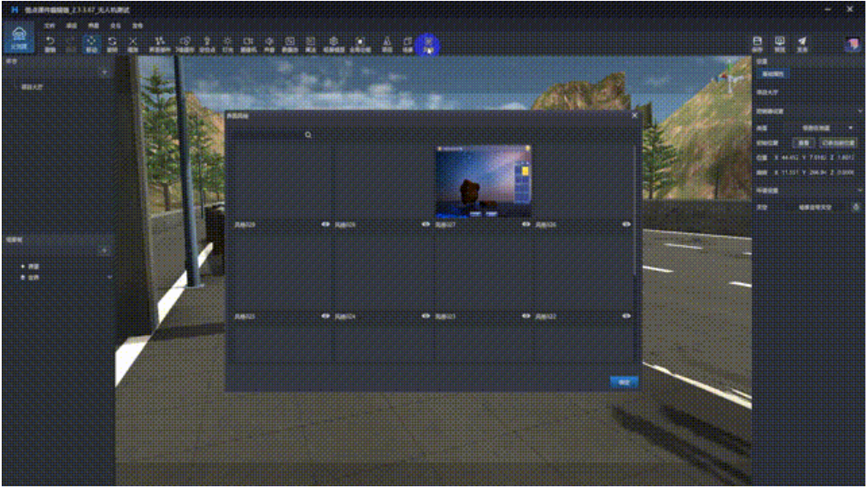Click the paper-plane publish icon
Viewport: 868px width, 488px height.
(802, 44)
